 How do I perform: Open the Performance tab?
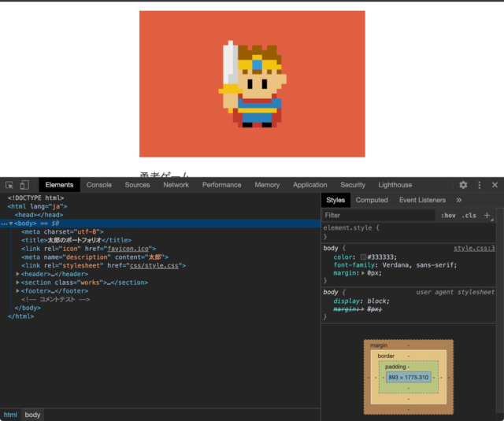pos(221,185)
